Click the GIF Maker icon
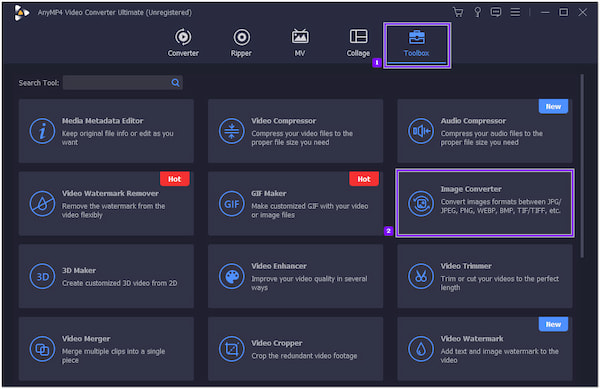600x389 pixels. 232,204
